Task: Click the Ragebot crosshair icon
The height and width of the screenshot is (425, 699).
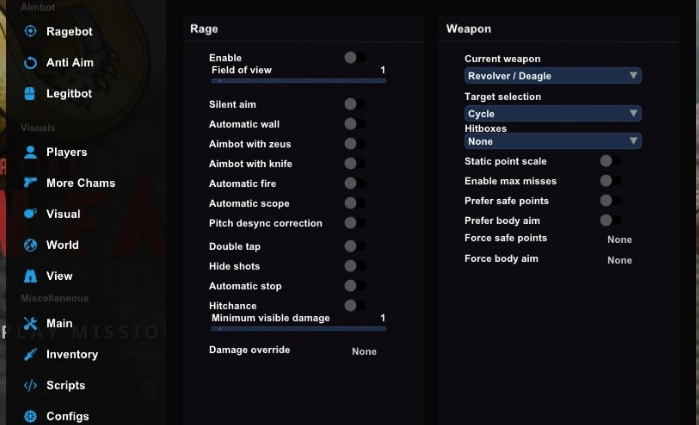Action: point(30,32)
